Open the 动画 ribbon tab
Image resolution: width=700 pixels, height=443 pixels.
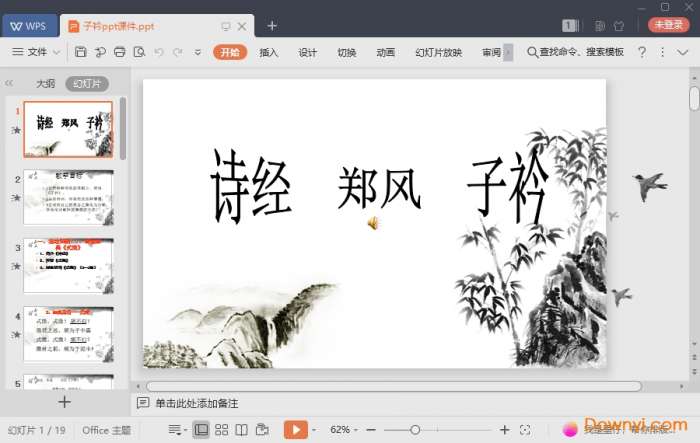click(x=385, y=52)
